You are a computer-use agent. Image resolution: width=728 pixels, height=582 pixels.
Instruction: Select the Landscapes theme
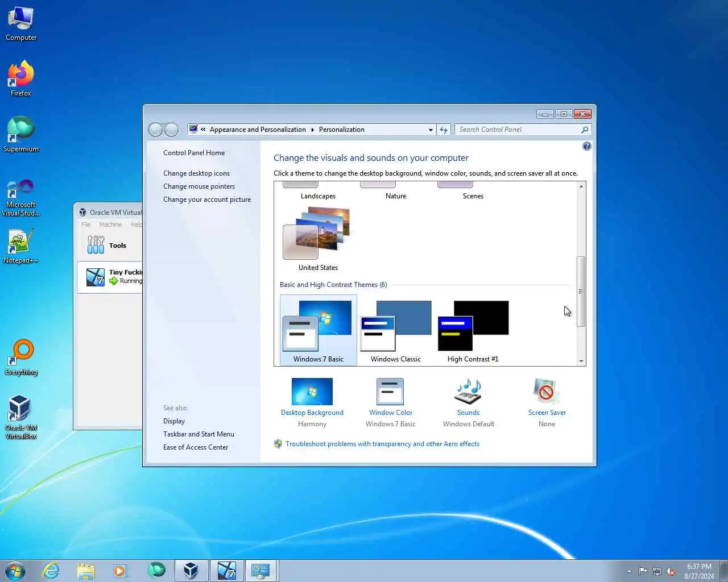click(x=318, y=192)
